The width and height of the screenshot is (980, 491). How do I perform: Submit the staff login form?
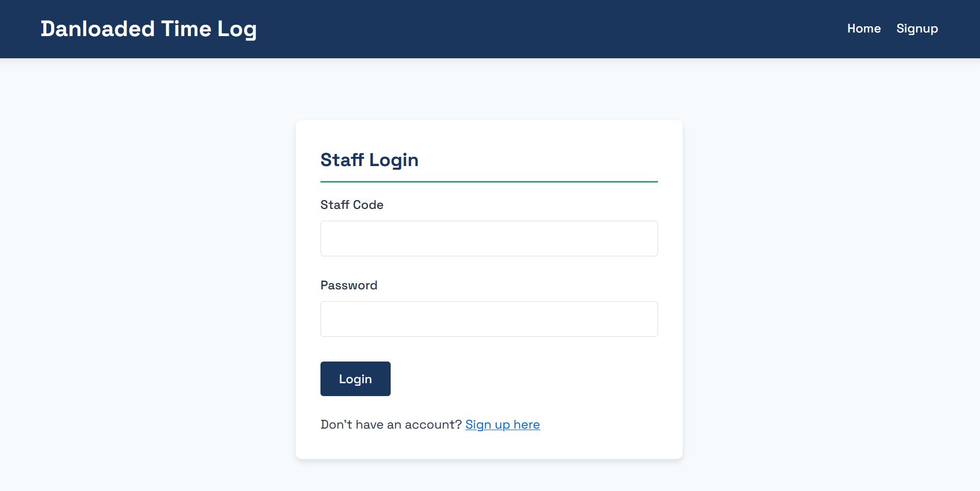click(x=355, y=379)
